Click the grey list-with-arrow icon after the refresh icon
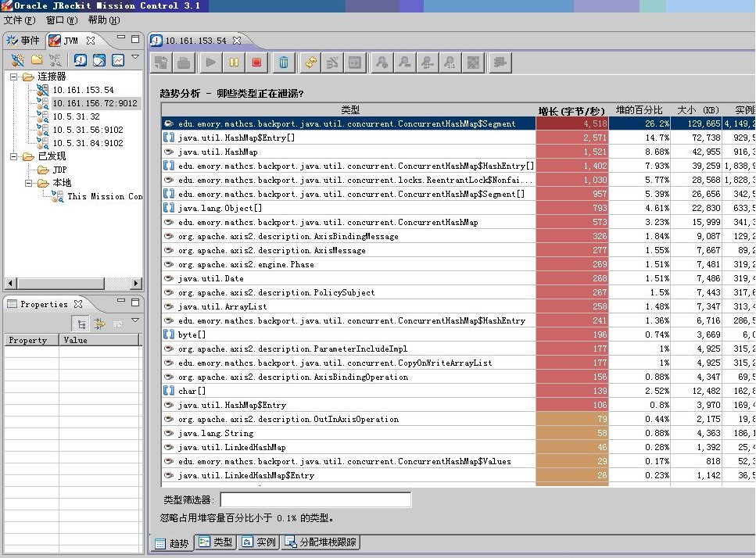 [x=332, y=63]
